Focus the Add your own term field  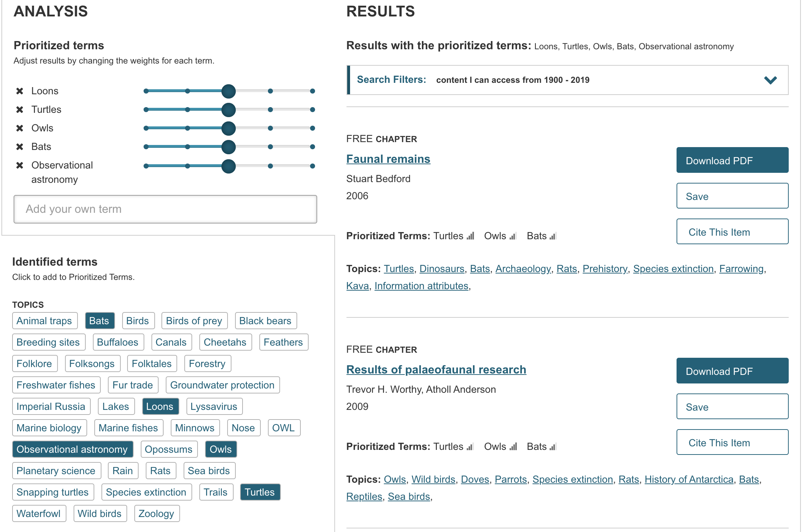[165, 209]
